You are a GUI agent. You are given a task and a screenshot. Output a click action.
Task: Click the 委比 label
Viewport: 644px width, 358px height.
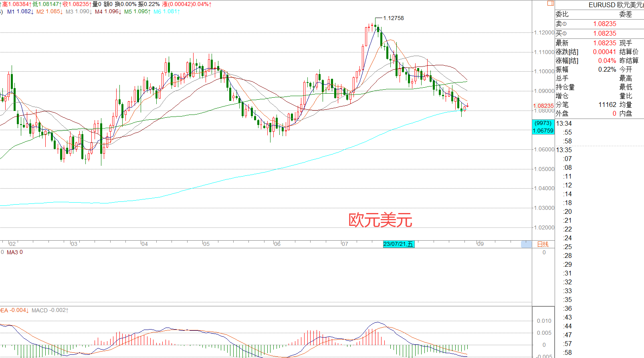[x=562, y=14]
